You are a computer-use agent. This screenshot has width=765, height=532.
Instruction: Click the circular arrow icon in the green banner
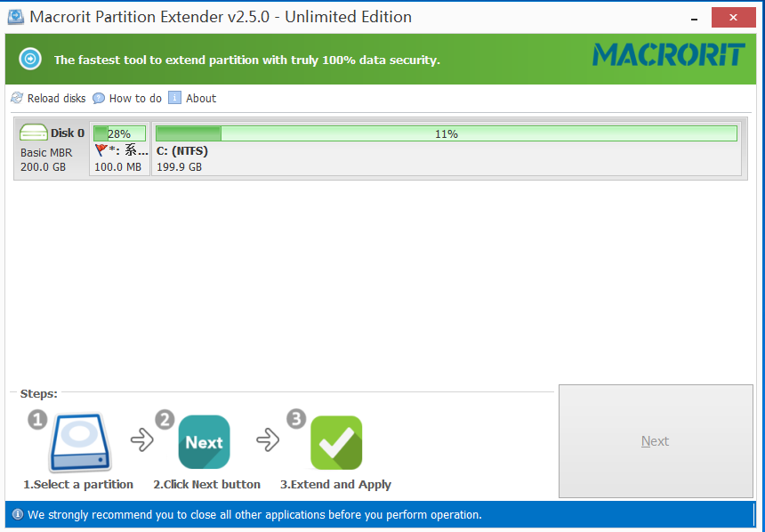click(30, 60)
